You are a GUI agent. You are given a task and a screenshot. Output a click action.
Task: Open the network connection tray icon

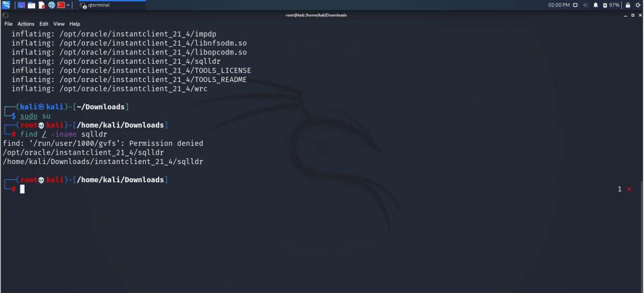[x=576, y=5]
